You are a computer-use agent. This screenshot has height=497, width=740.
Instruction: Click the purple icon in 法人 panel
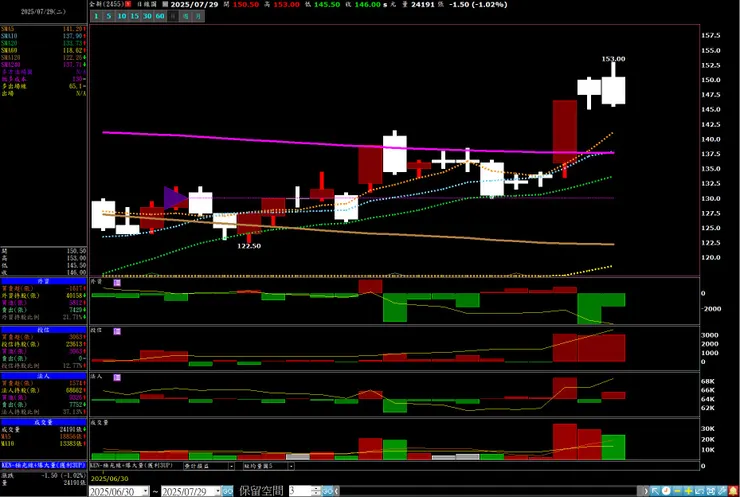click(117, 378)
